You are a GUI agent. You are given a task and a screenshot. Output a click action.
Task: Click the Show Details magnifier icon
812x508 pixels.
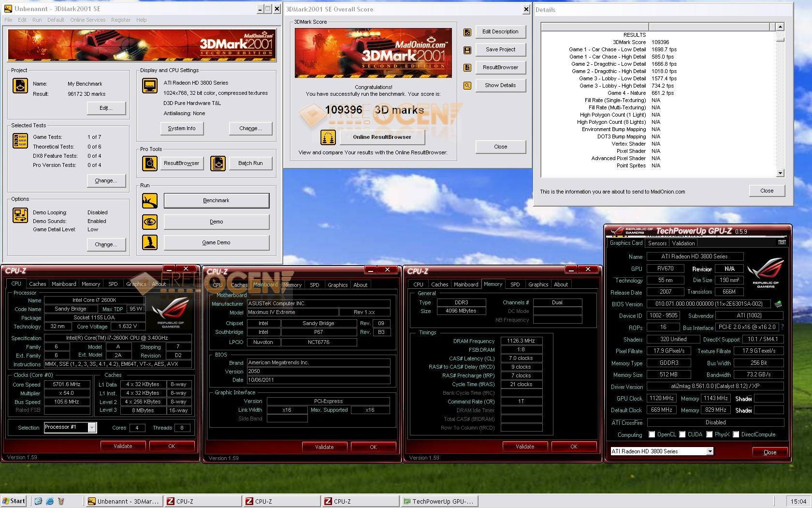pyautogui.click(x=467, y=86)
